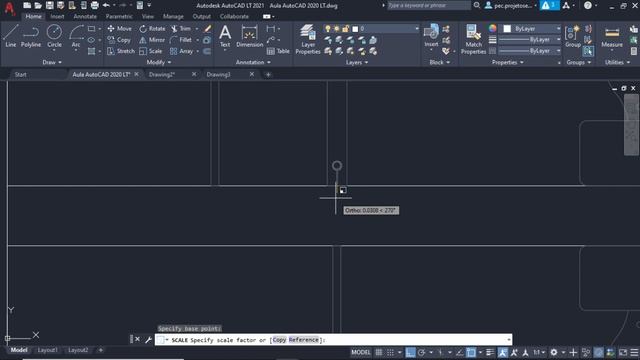Viewport: 640px width, 360px height.
Task: Click the Copy command
Action: pos(119,40)
